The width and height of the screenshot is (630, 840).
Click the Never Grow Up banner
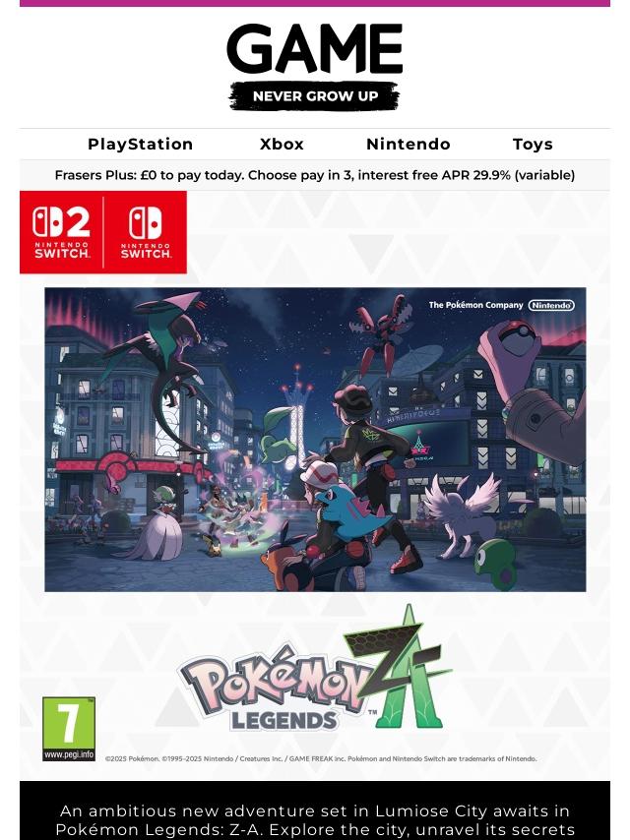(315, 95)
